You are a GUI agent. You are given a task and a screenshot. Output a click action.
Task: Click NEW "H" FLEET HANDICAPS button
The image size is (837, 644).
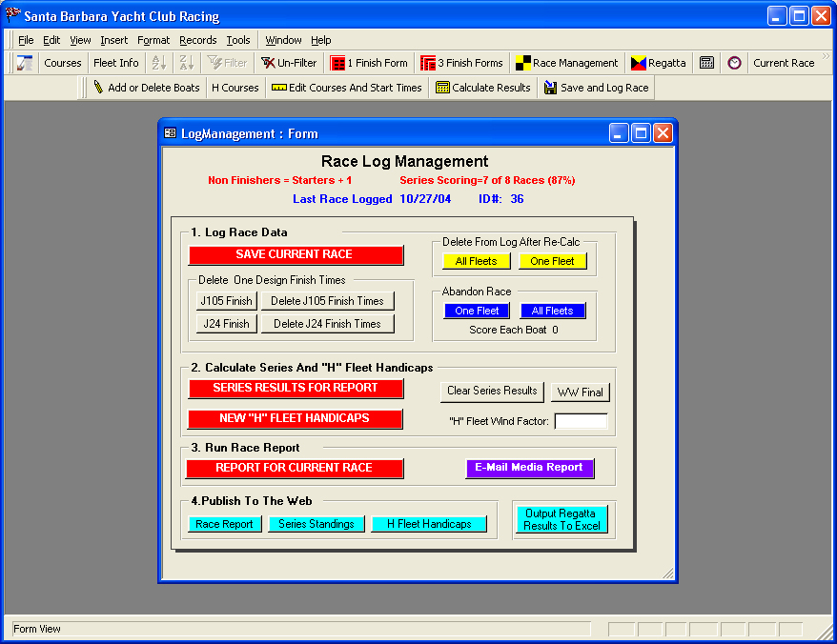click(x=295, y=419)
